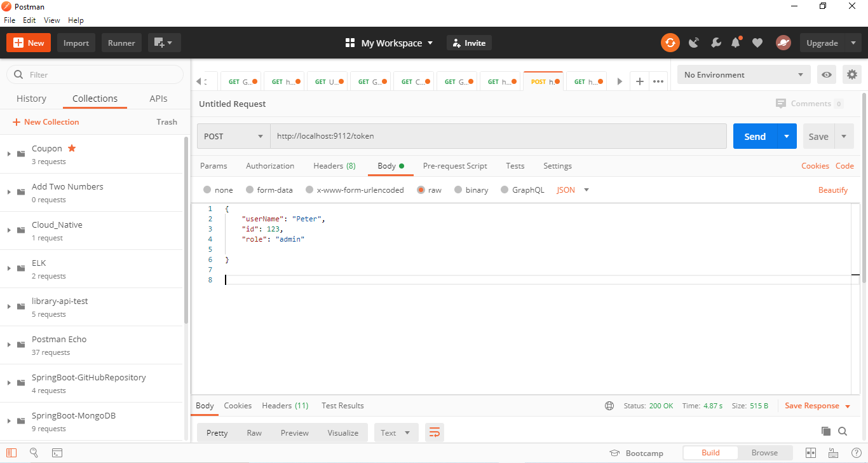
Task: Open Settings via the wrench icon
Action: [715, 43]
